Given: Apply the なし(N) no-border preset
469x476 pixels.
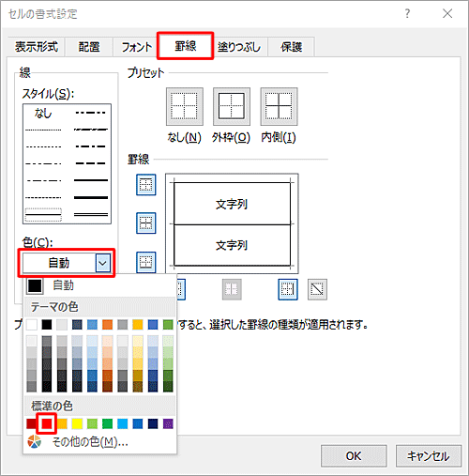Looking at the screenshot, I should [x=185, y=106].
